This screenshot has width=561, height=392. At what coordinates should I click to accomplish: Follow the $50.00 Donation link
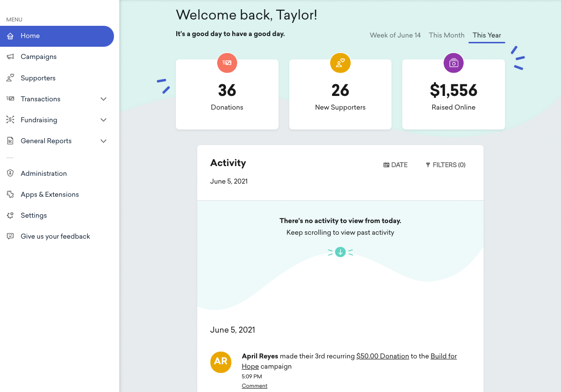(382, 356)
